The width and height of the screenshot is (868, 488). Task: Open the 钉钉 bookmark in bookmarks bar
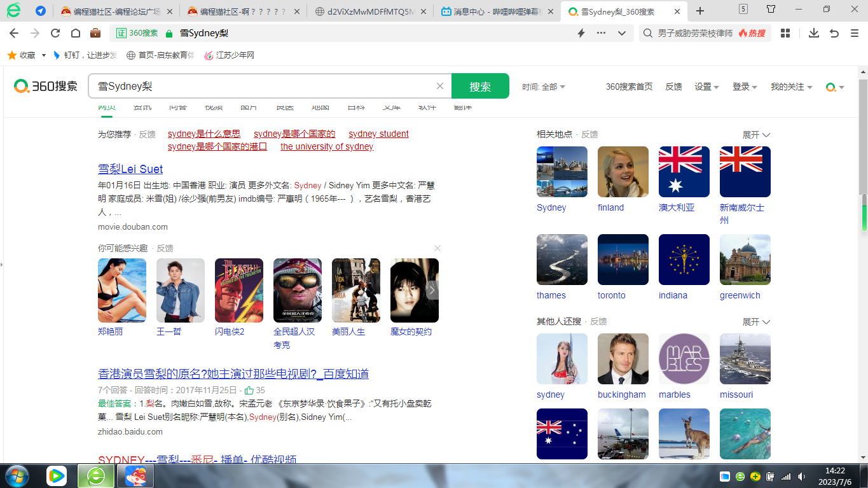(x=85, y=55)
